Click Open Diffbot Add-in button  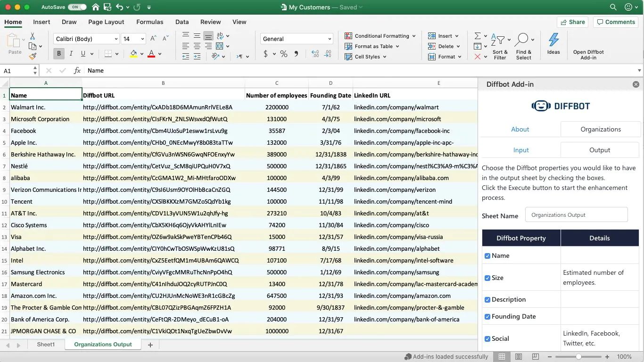click(588, 55)
